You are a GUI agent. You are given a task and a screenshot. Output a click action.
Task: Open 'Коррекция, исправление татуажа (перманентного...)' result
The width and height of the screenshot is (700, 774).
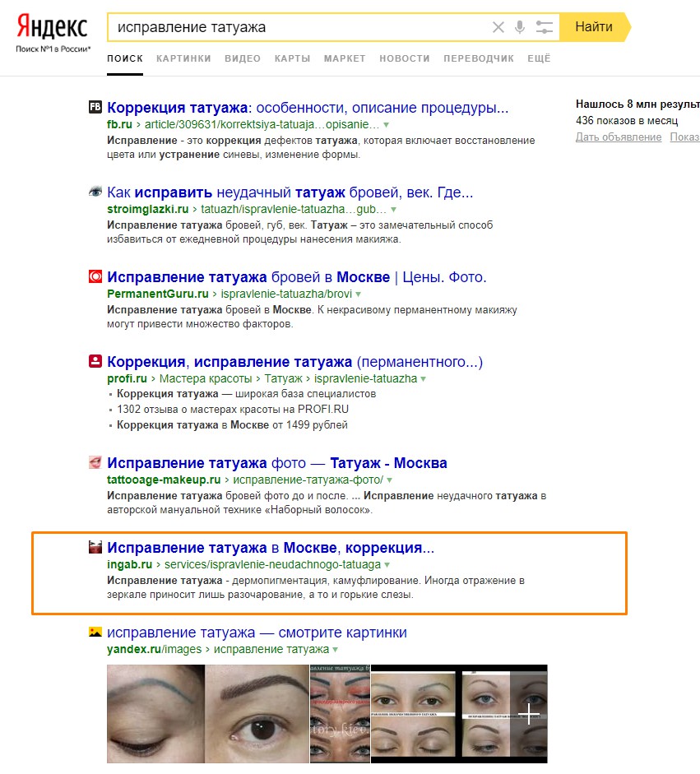coord(294,362)
